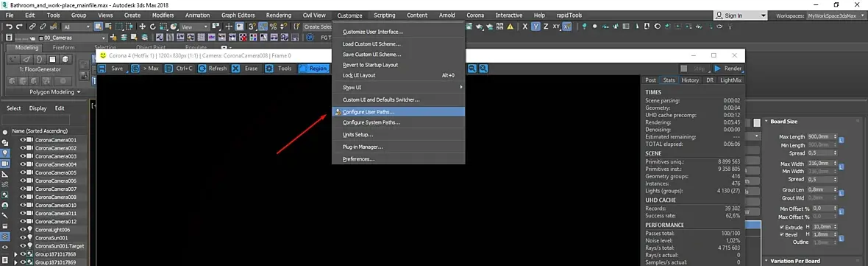The width and height of the screenshot is (868, 266).
Task: Click the Extrude H spinner arrows
Action: tap(835, 227)
